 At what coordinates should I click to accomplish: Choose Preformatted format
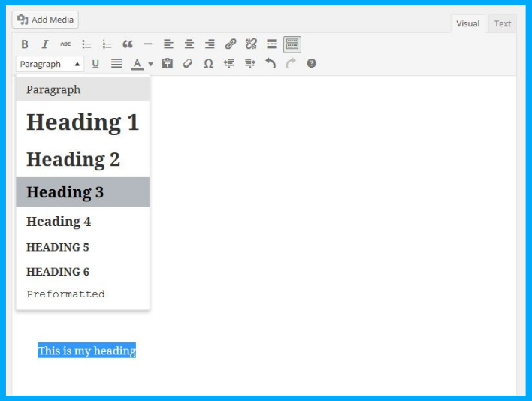pyautogui.click(x=83, y=294)
